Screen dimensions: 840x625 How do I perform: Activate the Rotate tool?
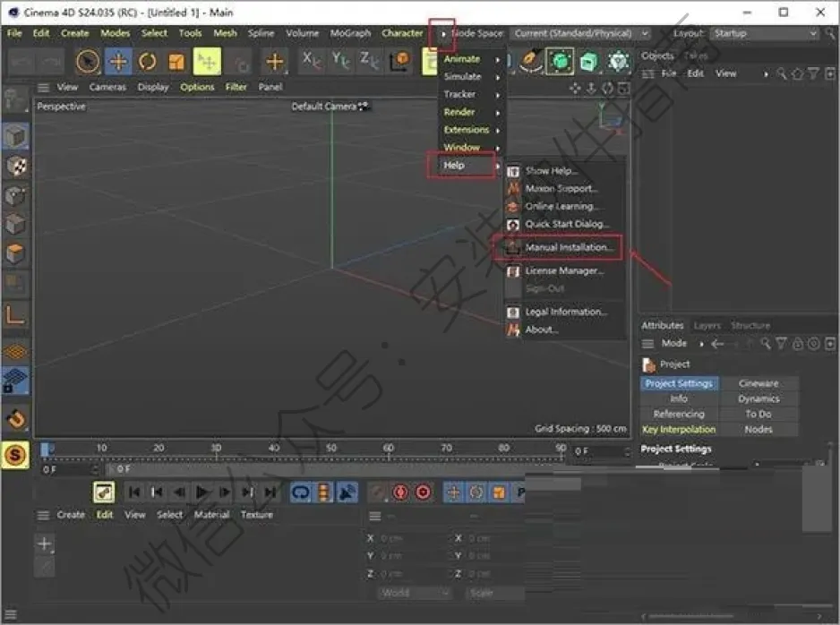148,61
